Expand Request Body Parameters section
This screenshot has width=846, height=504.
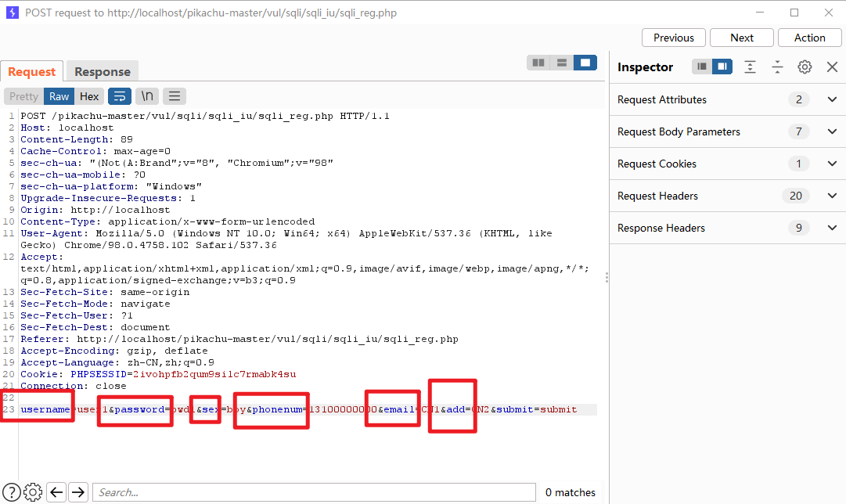[832, 131]
